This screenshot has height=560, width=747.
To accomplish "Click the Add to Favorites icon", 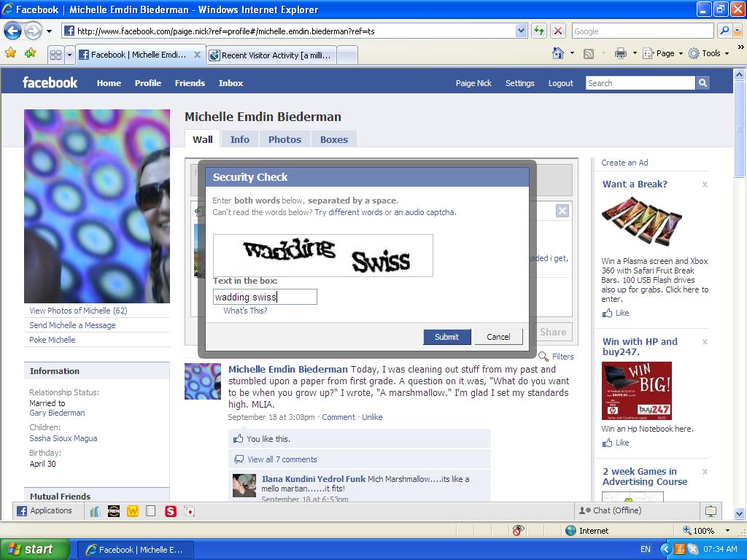I will [x=30, y=52].
